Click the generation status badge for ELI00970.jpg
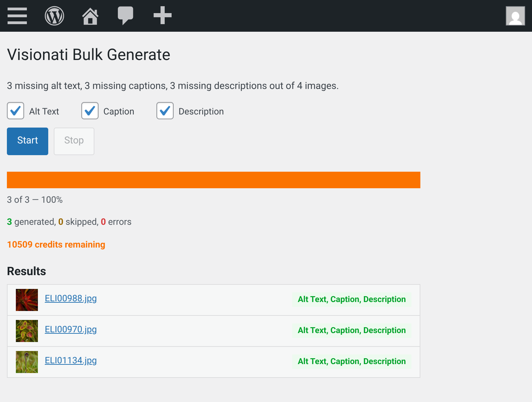Image resolution: width=532 pixels, height=402 pixels. click(x=351, y=330)
